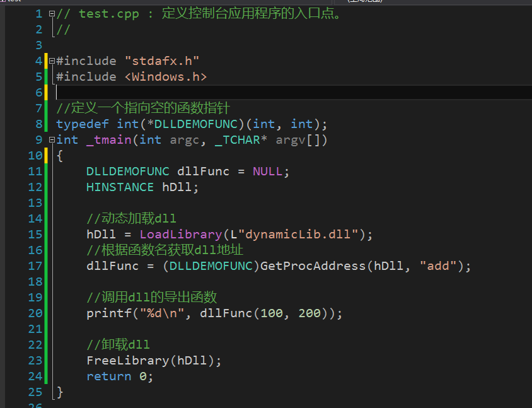
Task: Collapse the comment block at line 1
Action: tap(52, 14)
